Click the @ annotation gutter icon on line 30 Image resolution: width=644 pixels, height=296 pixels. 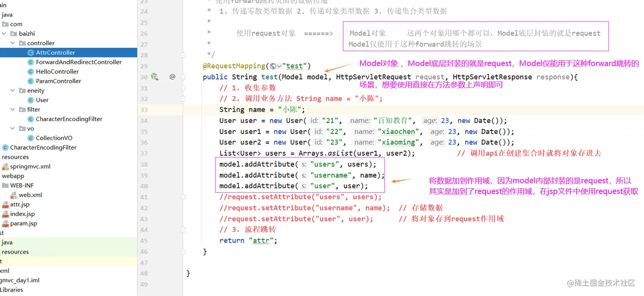point(172,77)
